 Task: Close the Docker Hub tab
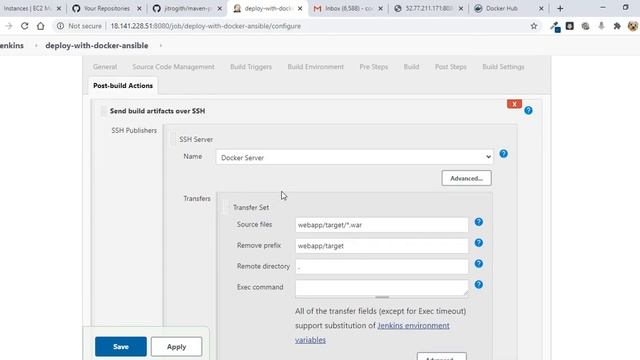click(541, 8)
